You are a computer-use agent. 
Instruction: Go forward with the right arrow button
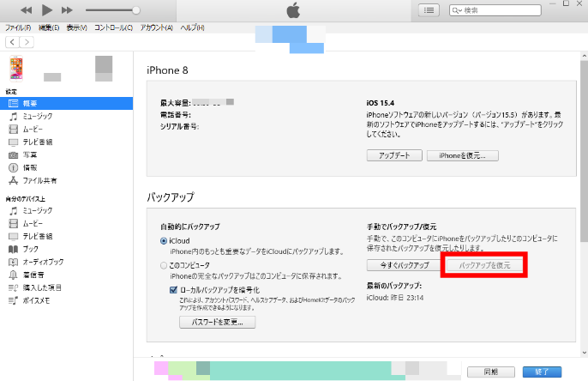(27, 42)
